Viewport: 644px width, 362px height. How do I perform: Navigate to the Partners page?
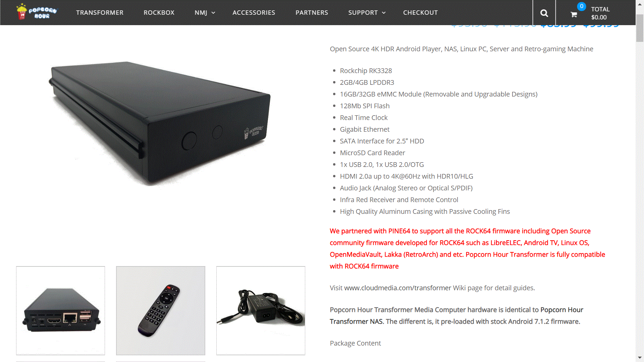tap(312, 12)
